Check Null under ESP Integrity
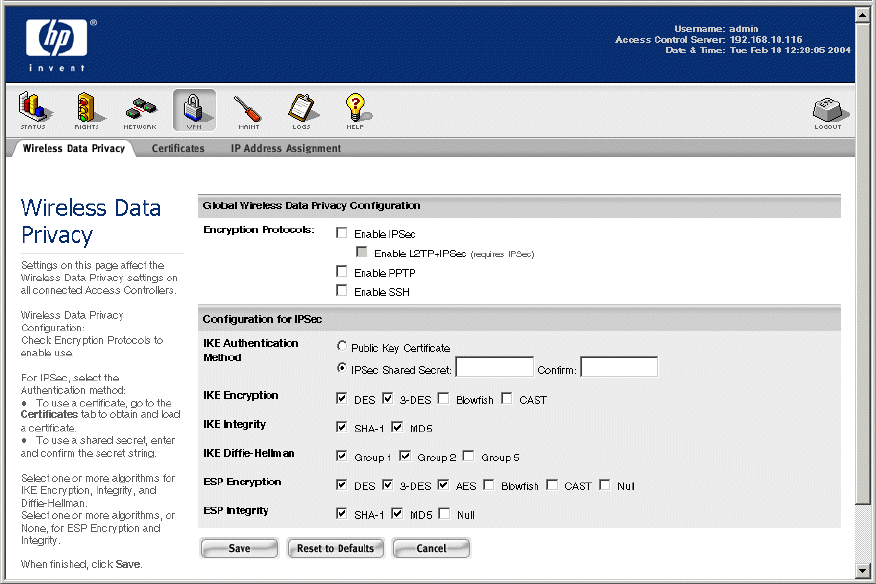The width and height of the screenshot is (876, 584). pos(444,513)
